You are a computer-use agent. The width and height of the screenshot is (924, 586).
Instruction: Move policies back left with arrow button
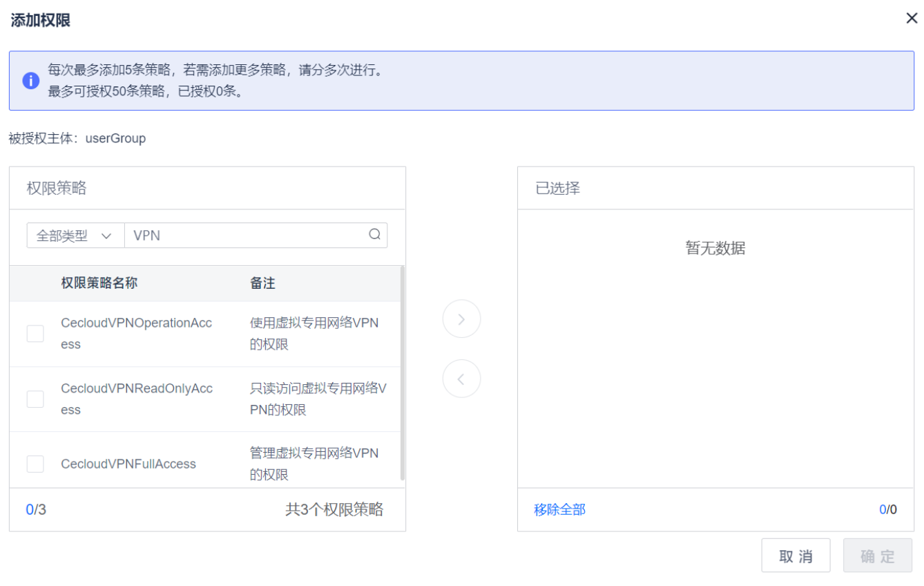(x=461, y=379)
